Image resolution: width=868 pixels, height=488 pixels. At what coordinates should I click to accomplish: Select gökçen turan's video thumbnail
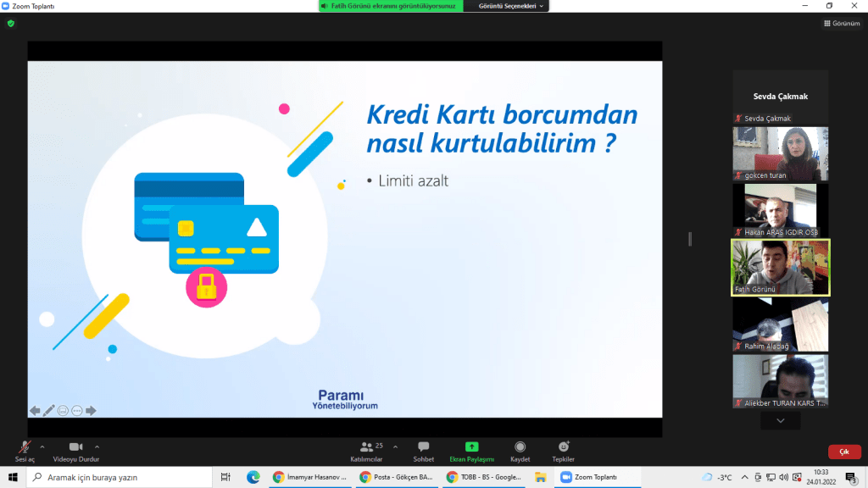(x=781, y=153)
